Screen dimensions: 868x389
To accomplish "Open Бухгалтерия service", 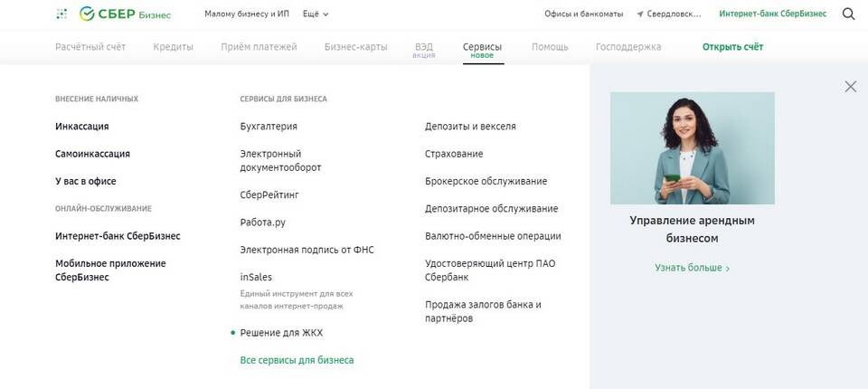I will click(269, 127).
